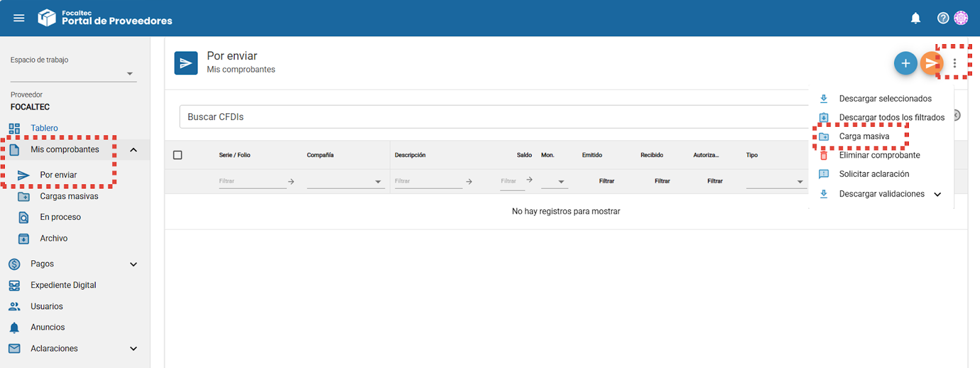Expand the Aclaraciones section chevron
The image size is (980, 368).
[134, 349]
